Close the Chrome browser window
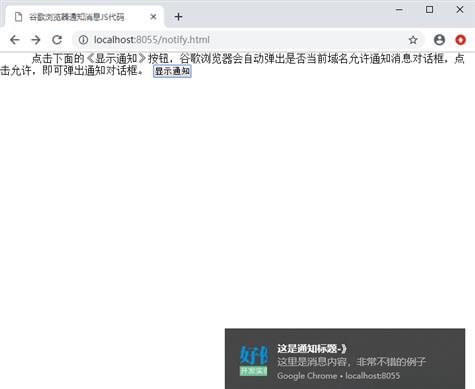The image size is (475, 389). (x=460, y=10)
